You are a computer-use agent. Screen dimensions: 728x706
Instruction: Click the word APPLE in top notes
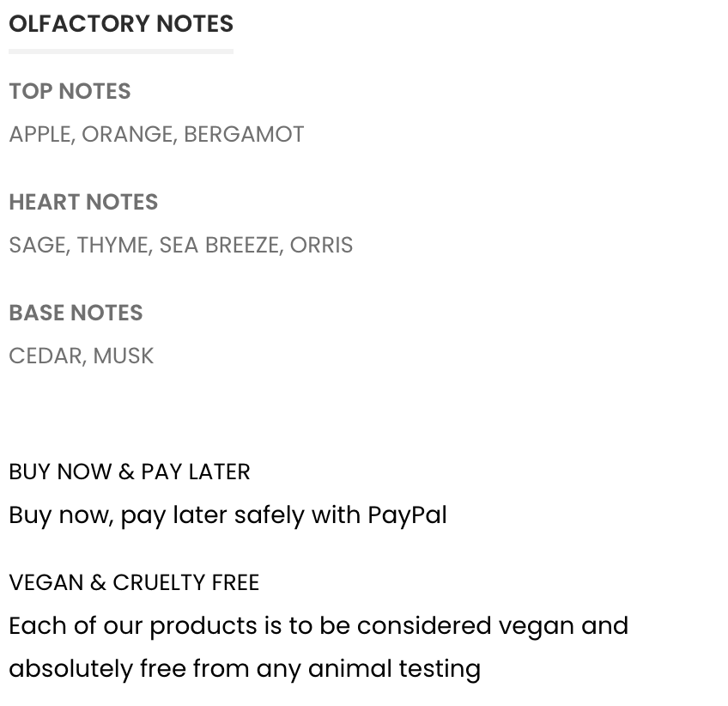click(x=40, y=134)
